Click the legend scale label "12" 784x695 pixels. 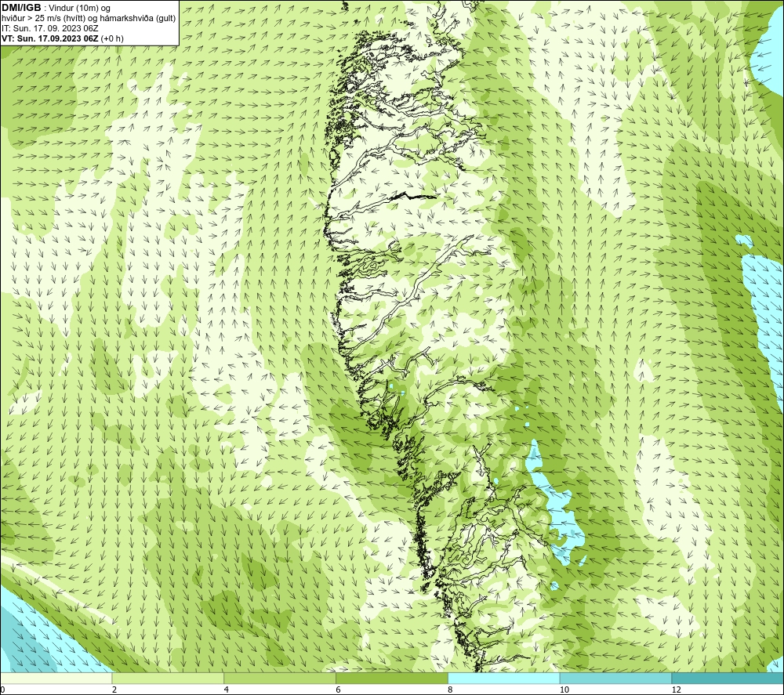[x=676, y=690]
